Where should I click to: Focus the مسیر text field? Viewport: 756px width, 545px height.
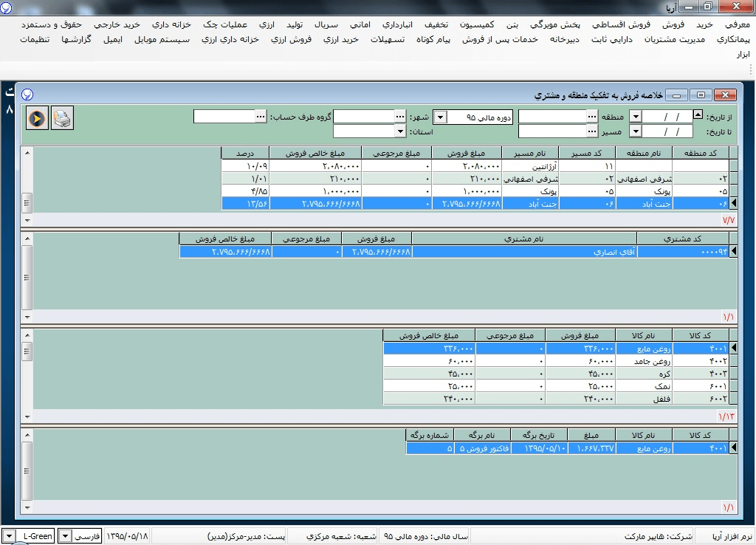[552, 131]
